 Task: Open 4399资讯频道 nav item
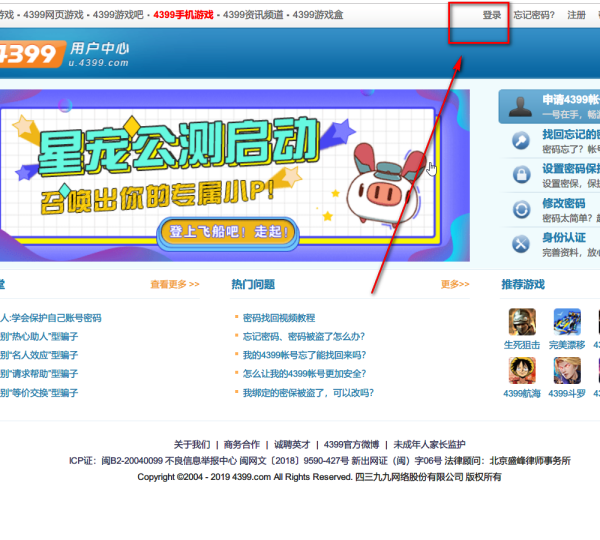point(253,15)
